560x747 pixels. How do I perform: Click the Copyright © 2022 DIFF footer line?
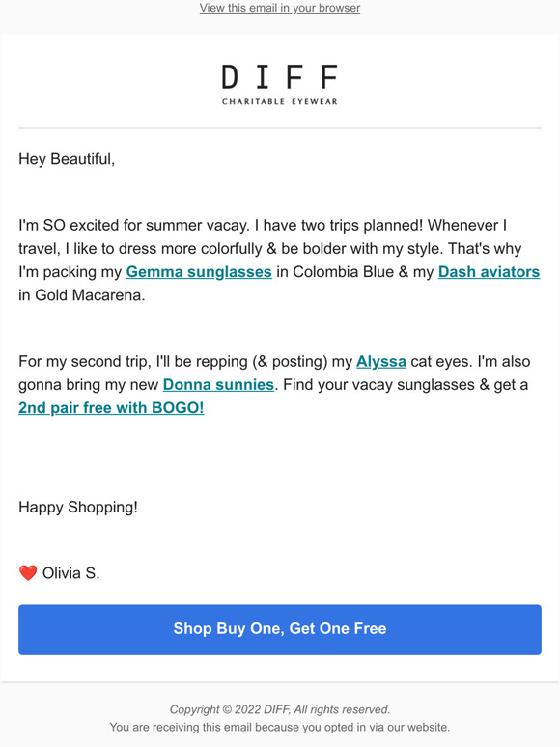pos(280,709)
